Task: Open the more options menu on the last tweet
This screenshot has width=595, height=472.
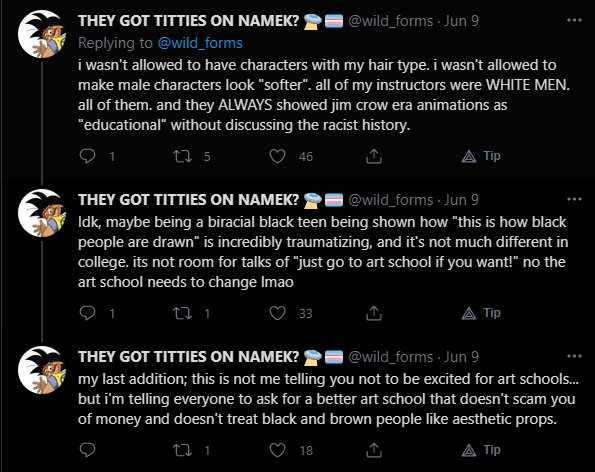Action: [574, 356]
